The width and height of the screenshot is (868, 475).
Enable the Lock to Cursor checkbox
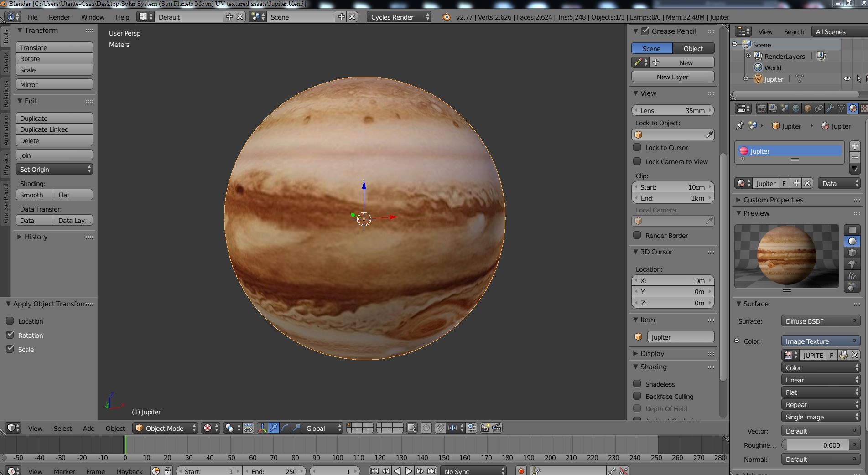tap(637, 147)
